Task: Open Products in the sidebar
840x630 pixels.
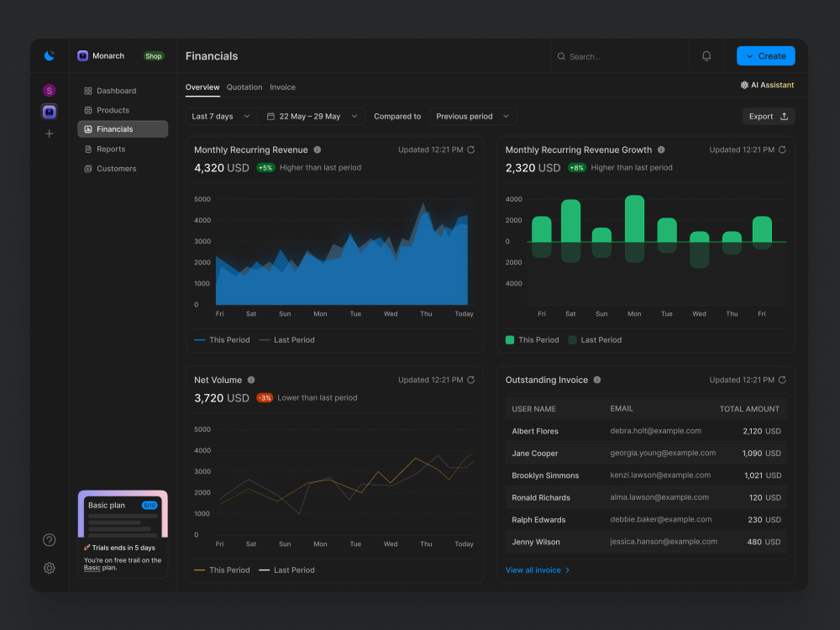Action: (123, 110)
